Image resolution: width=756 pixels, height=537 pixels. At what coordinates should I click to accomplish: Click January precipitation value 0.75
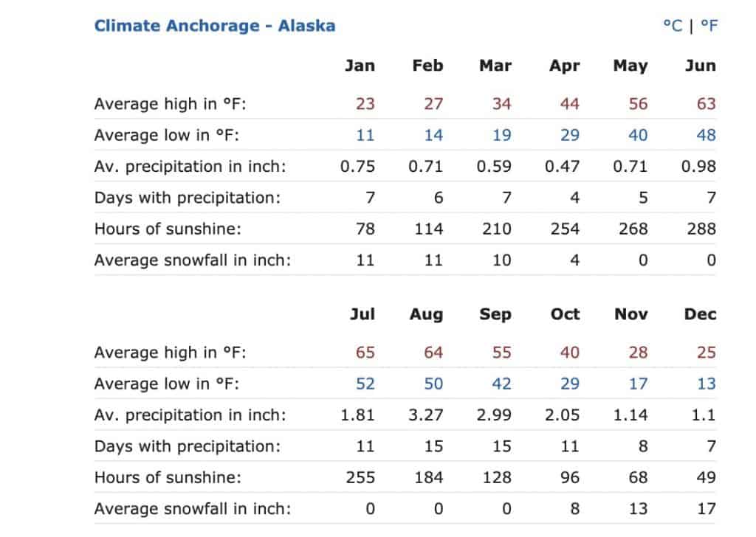(x=357, y=167)
